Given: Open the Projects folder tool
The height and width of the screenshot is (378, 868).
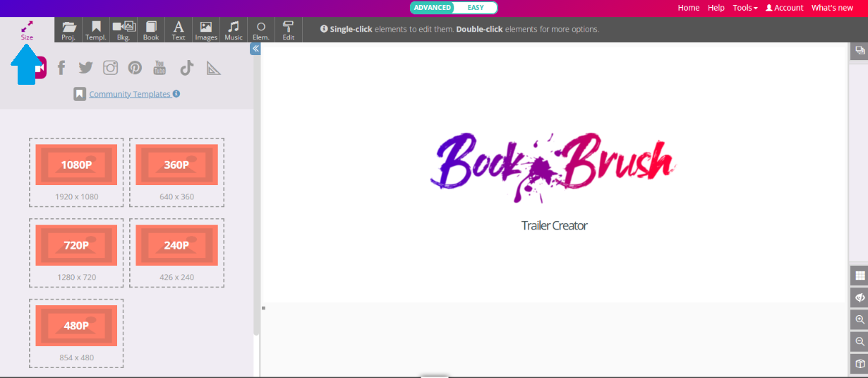Looking at the screenshot, I should [x=68, y=30].
